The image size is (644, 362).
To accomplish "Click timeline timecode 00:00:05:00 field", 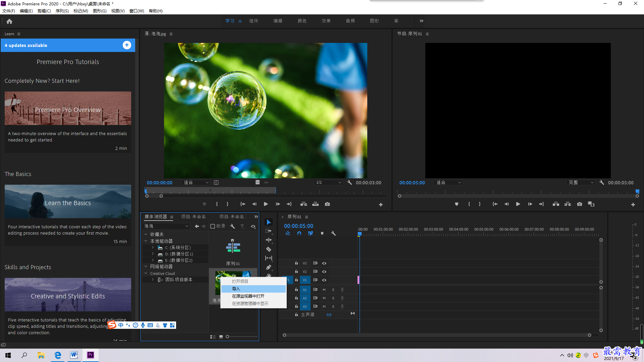I will tap(299, 226).
